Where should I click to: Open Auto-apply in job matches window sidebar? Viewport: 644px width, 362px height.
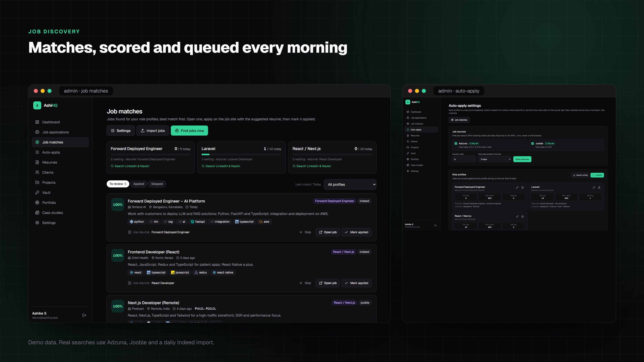(60, 152)
